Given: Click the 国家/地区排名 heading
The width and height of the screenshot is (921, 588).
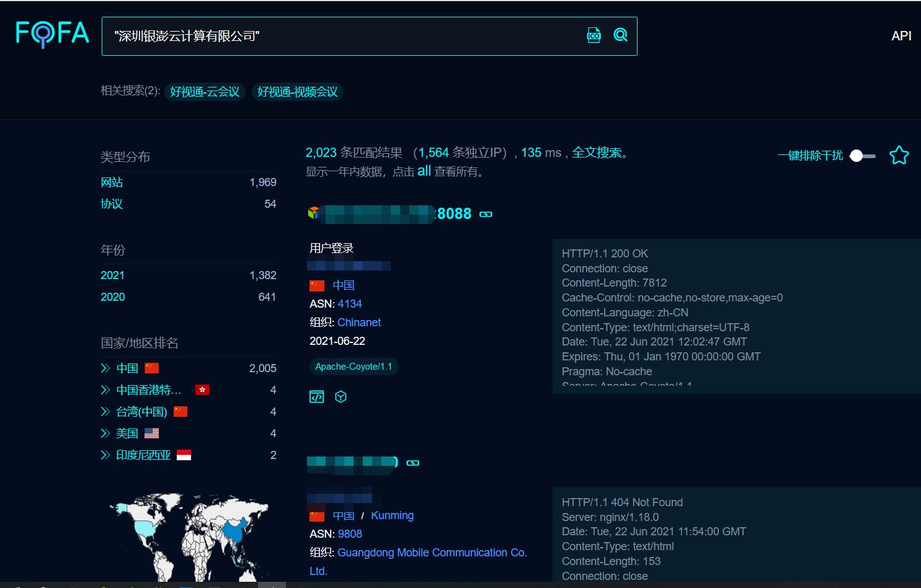Looking at the screenshot, I should [x=140, y=343].
